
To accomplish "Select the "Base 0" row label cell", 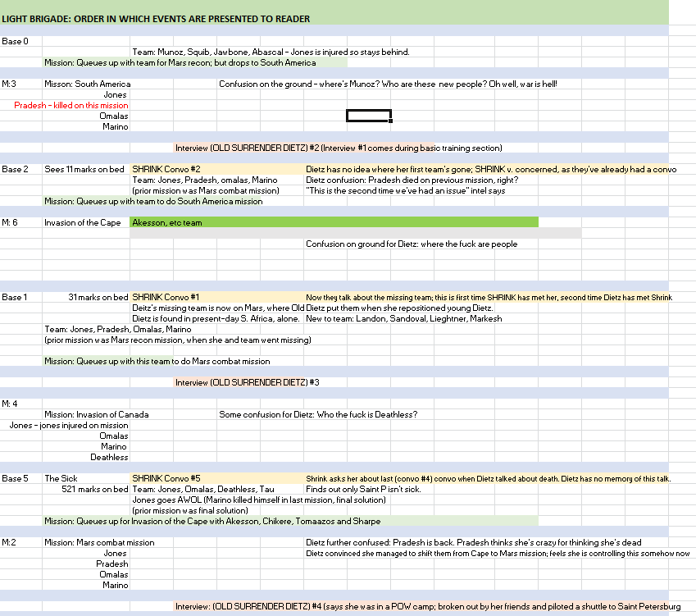I will (x=16, y=41).
